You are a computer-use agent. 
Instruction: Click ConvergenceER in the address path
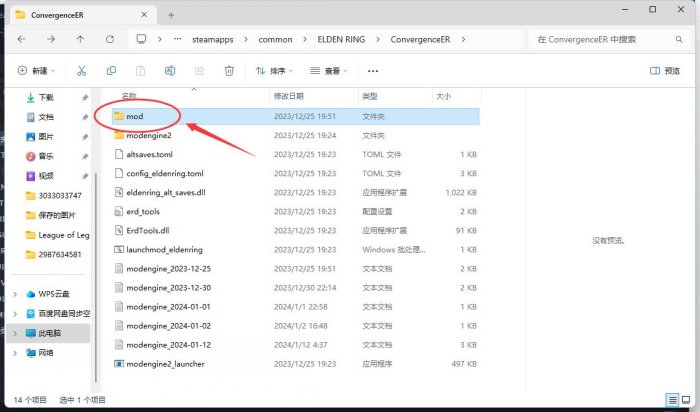pyautogui.click(x=420, y=39)
